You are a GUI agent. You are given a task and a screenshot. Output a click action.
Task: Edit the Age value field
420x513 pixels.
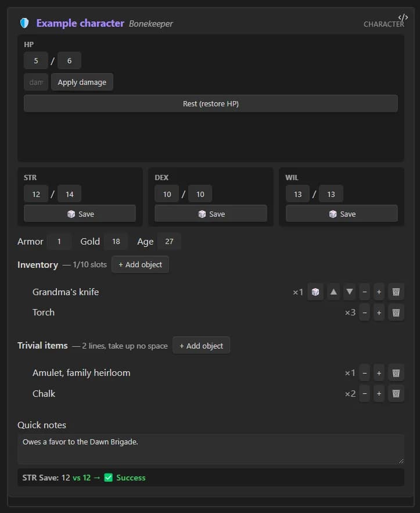169,242
